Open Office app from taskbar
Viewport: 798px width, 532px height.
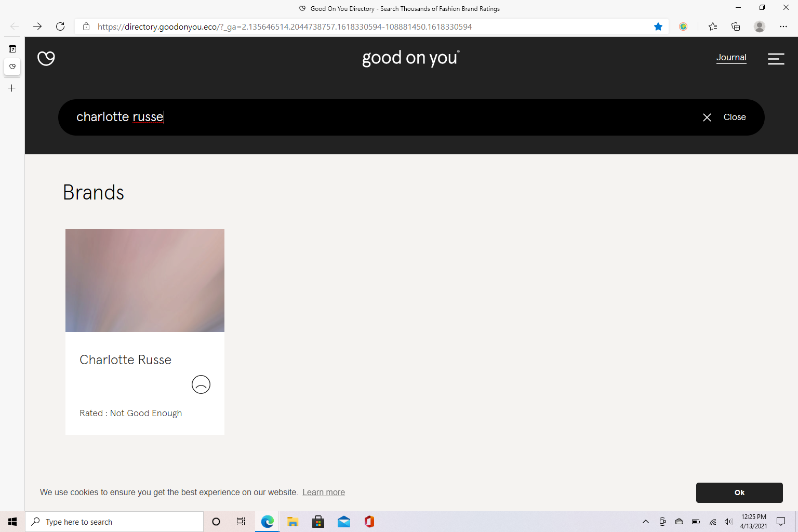[x=369, y=522]
